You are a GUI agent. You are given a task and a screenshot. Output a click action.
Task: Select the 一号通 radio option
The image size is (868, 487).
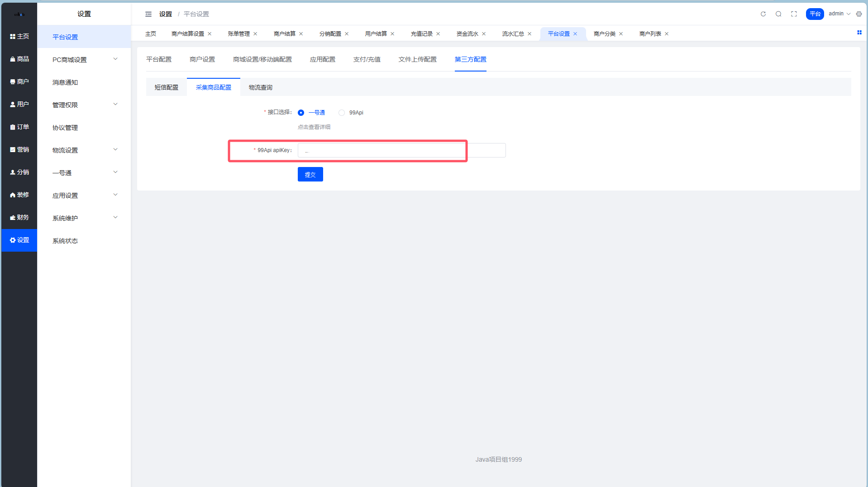click(301, 113)
